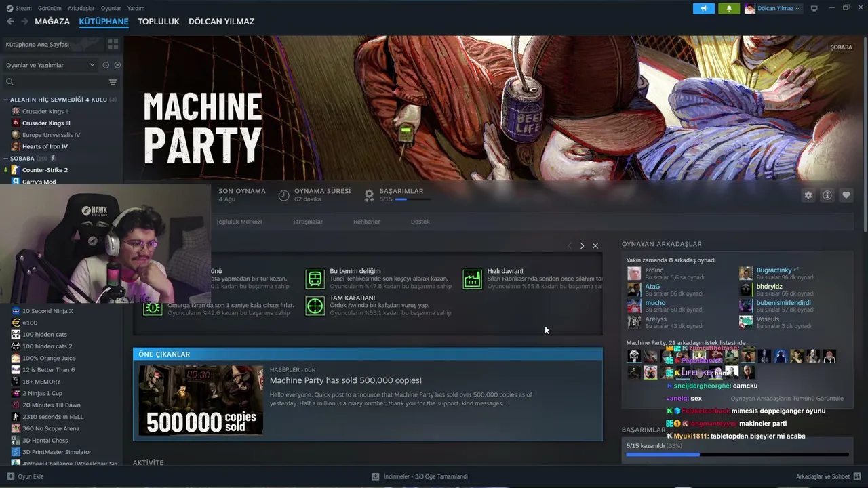The height and width of the screenshot is (488, 868).
Task: Collapse the ŞOBABA collection
Action: point(6,158)
